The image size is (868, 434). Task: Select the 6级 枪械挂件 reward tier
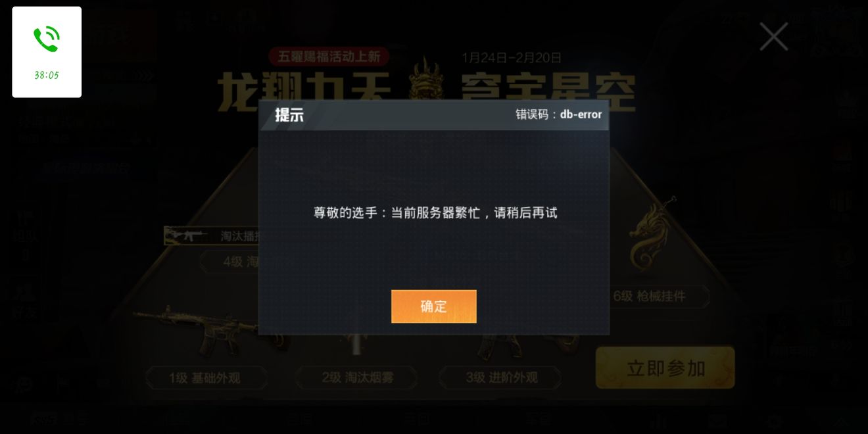click(x=660, y=297)
